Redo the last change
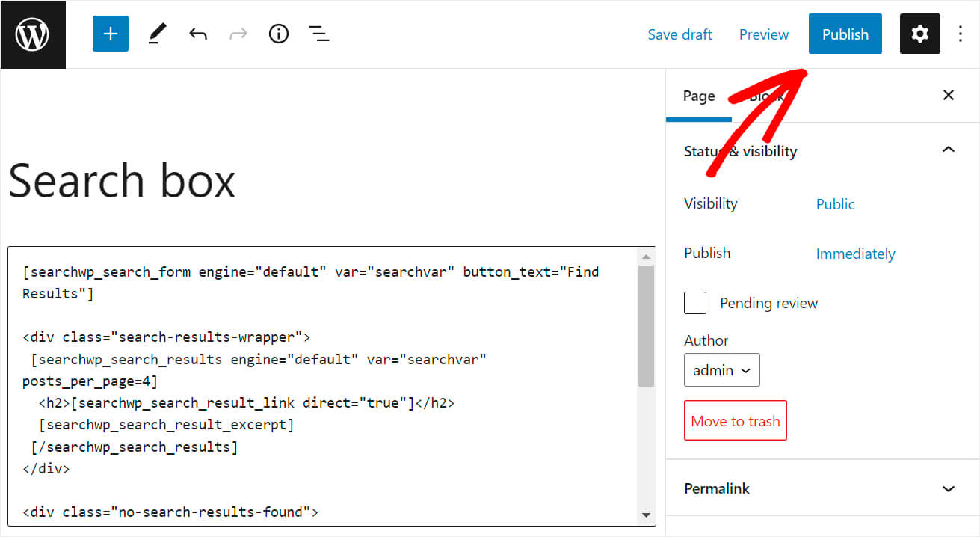Image resolution: width=980 pixels, height=537 pixels. pos(238,34)
